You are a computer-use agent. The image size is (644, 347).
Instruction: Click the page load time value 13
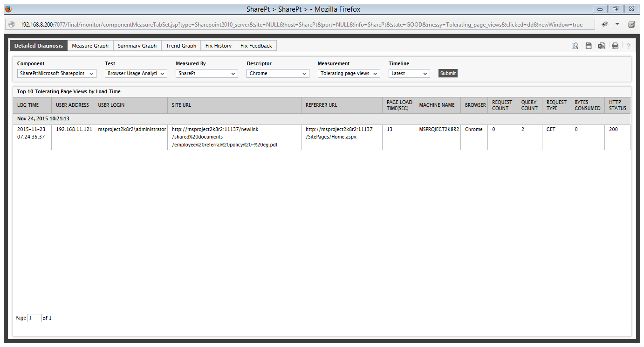[390, 129]
